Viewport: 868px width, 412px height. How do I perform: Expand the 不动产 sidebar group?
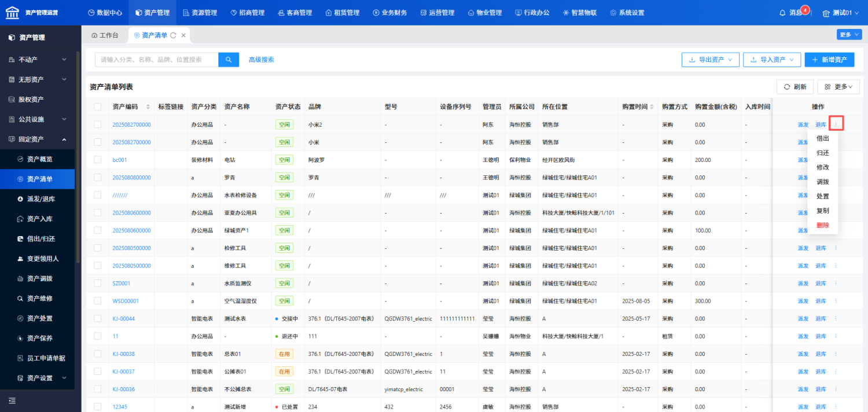[37, 60]
